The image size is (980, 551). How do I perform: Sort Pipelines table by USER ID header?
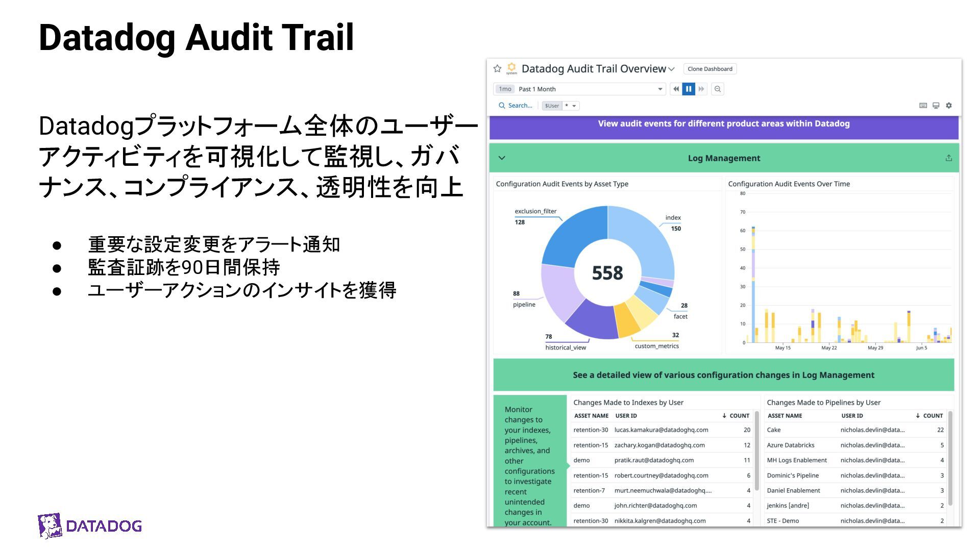tap(852, 416)
